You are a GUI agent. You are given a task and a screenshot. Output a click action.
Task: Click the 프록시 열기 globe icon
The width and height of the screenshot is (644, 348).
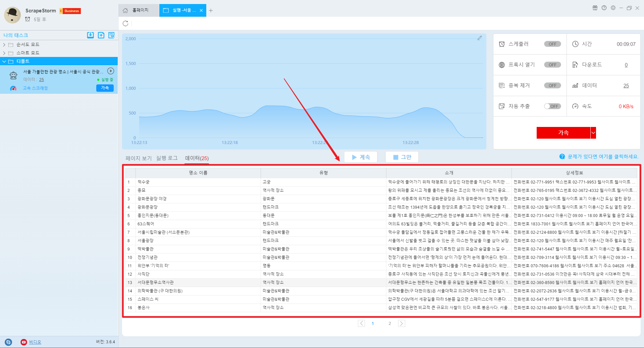[x=502, y=65]
